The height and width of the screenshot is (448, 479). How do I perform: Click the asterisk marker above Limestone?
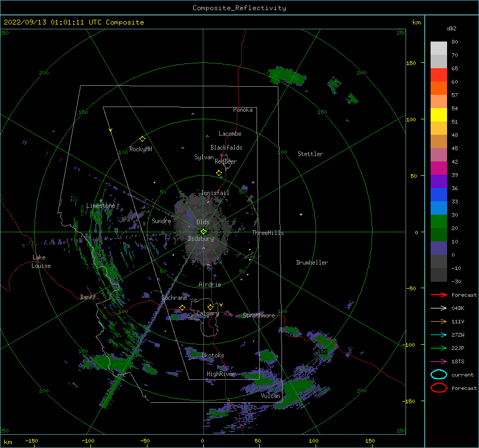[x=101, y=201]
